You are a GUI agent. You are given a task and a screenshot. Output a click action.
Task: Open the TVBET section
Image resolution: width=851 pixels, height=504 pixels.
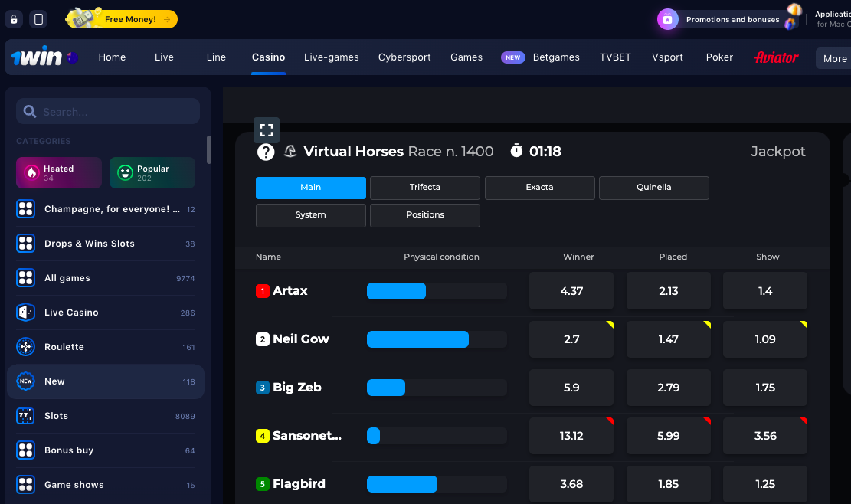(615, 57)
